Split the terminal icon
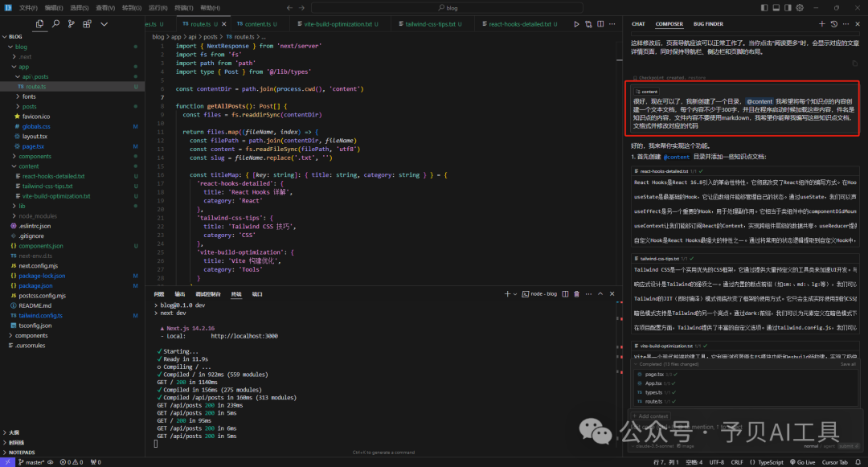 pyautogui.click(x=565, y=294)
